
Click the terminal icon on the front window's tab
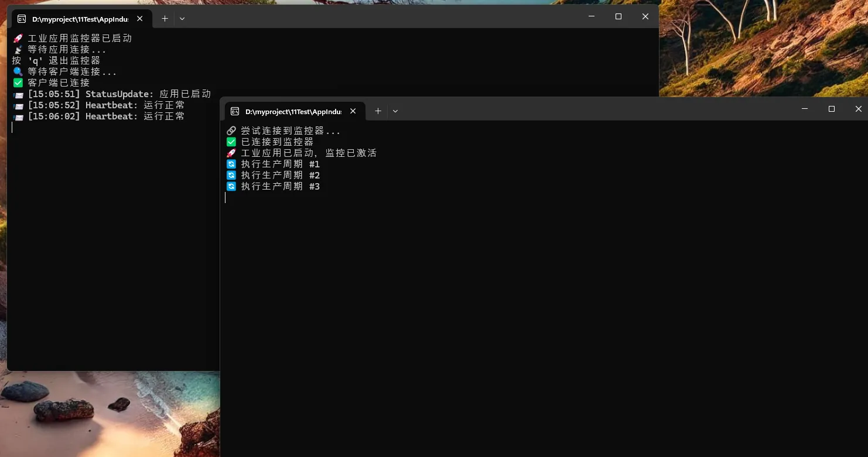[235, 111]
